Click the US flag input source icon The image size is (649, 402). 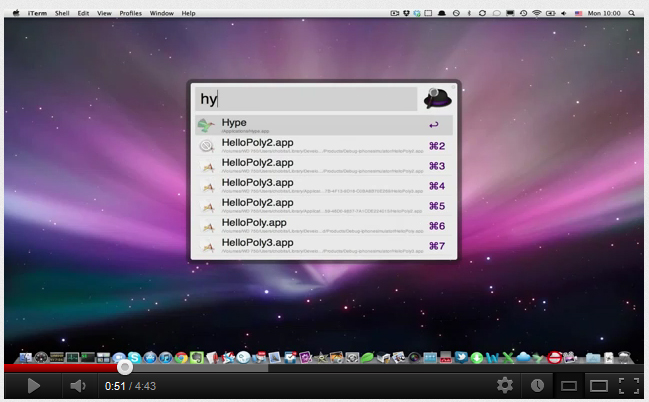coord(578,13)
